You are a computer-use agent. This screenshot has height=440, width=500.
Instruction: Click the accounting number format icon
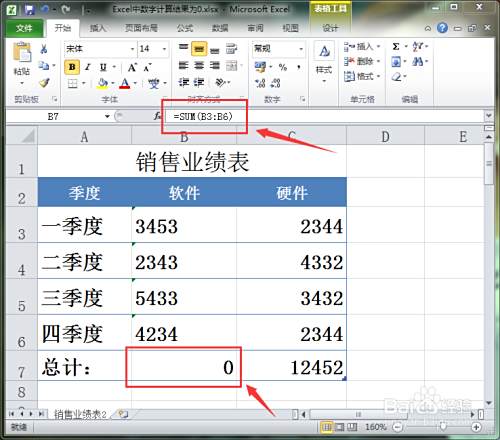[x=260, y=66]
